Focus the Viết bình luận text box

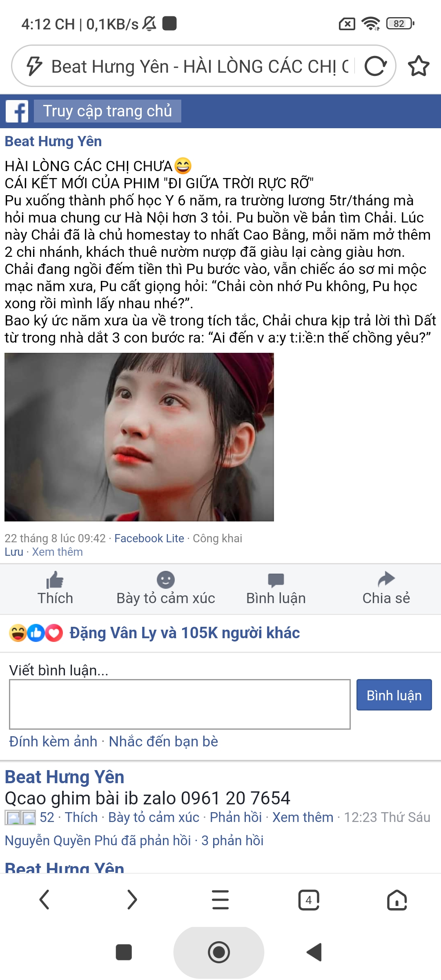pos(180,704)
